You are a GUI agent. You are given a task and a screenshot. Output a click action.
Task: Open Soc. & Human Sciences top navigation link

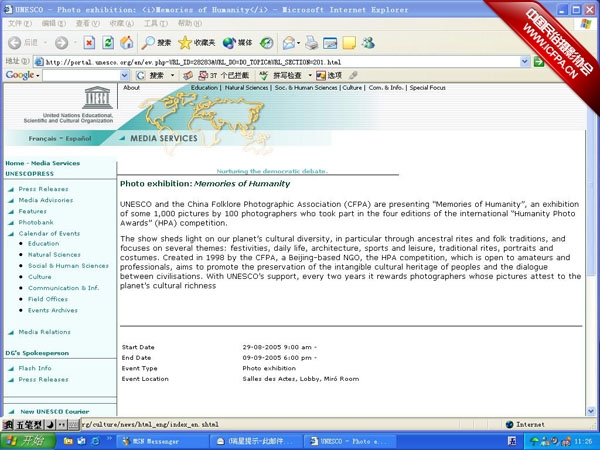click(306, 88)
